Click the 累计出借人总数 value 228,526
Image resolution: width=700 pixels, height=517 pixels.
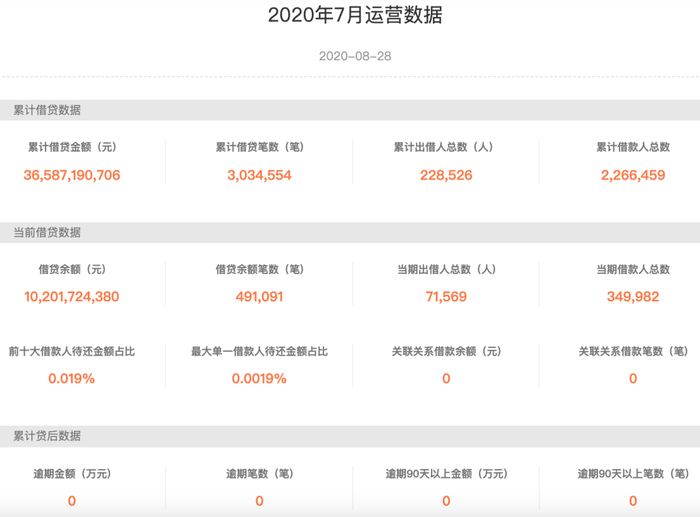tap(446, 175)
